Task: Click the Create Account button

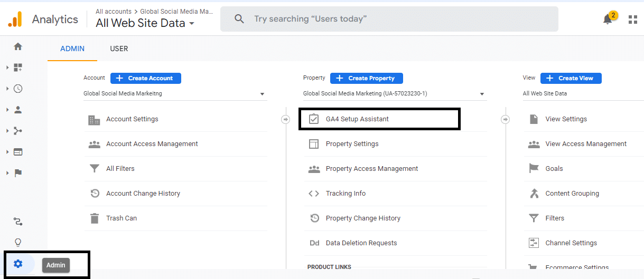Action: point(146,78)
